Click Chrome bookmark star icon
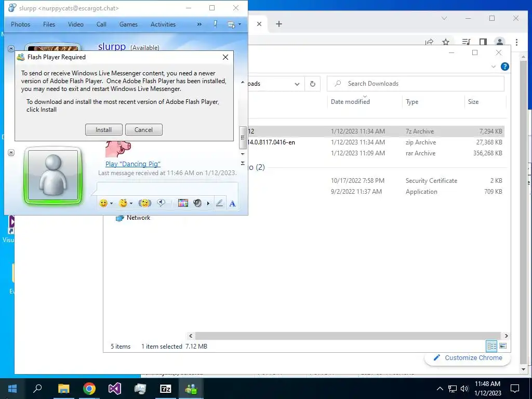 click(x=446, y=42)
